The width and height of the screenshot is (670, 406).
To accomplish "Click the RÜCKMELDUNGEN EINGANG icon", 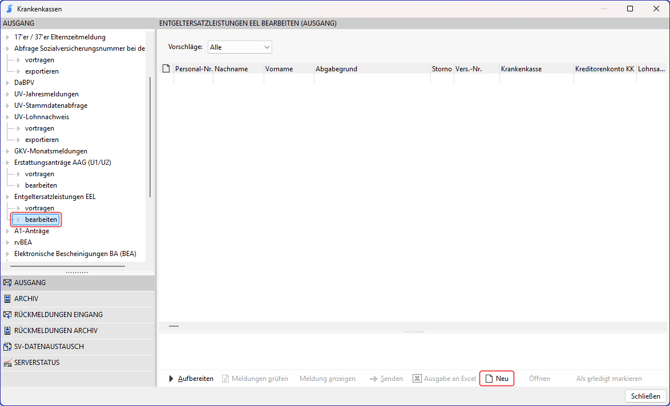I will pos(8,315).
